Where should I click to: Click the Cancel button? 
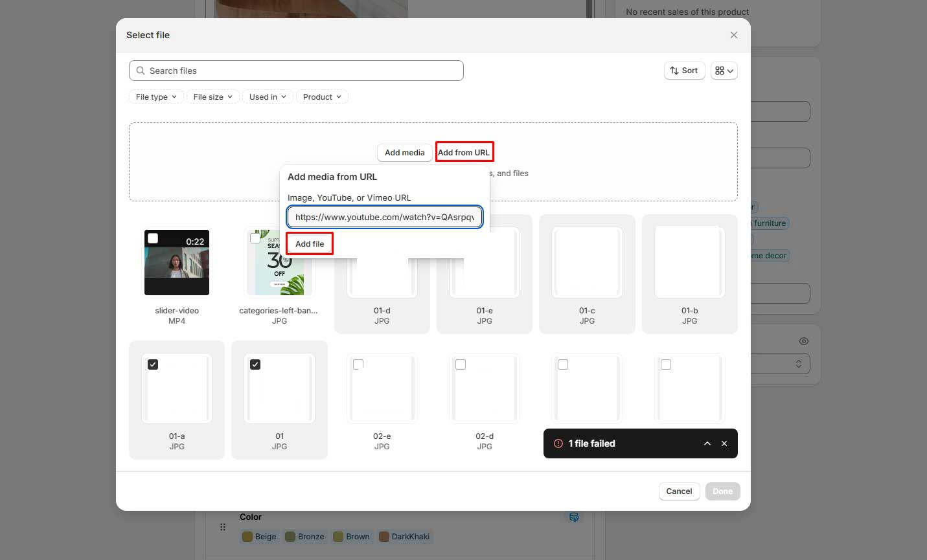[679, 491]
